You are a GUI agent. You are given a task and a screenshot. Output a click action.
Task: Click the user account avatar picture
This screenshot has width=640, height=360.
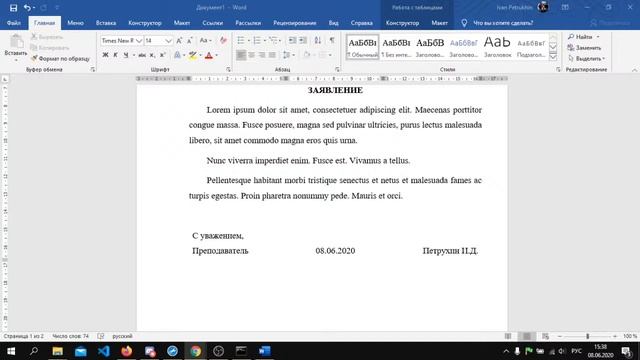point(543,7)
